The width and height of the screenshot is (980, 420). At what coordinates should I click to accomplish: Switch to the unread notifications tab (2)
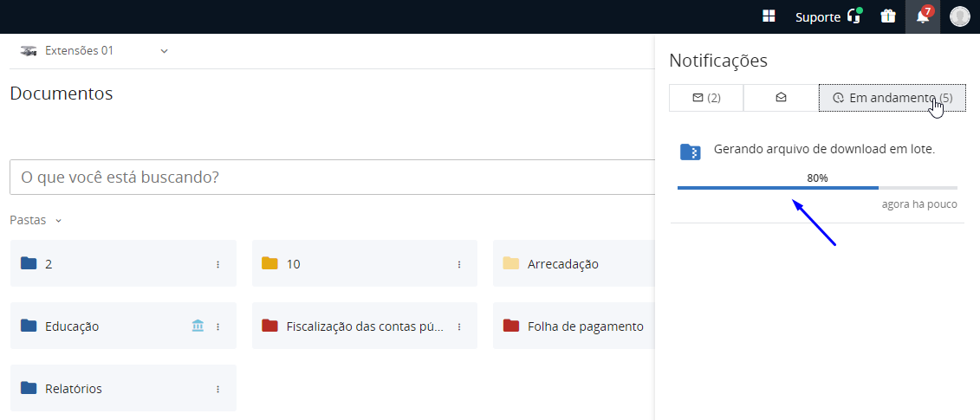tap(706, 98)
